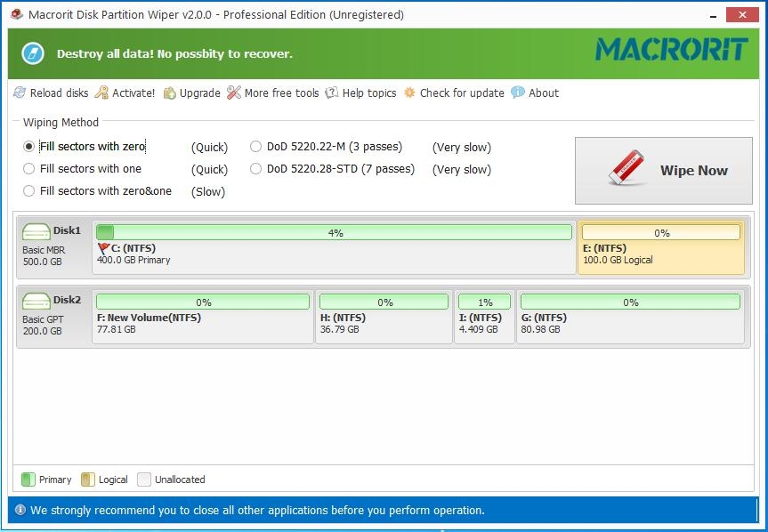Screen dimensions: 768x532
Task: Click the Logical legend color swatch
Action: (88, 480)
